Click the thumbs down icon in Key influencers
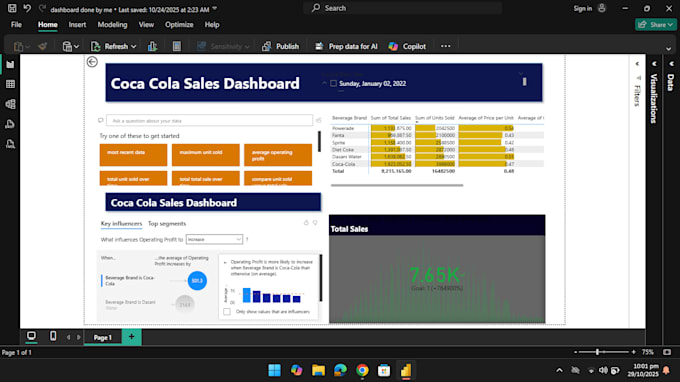This screenshot has height=382, width=680. (315, 222)
